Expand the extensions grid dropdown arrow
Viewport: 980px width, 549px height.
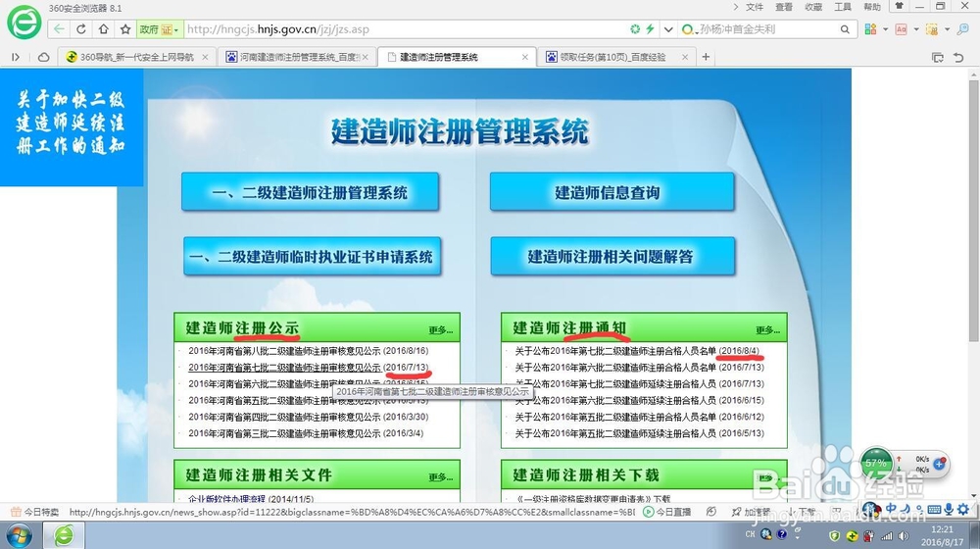point(885,29)
